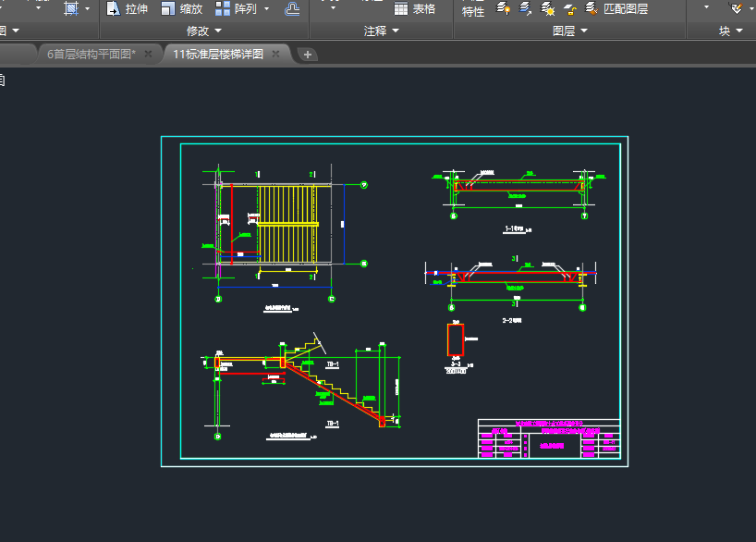This screenshot has width=756, height=542.
Task: Click the icon left of 匹配图层
Action: tap(591, 9)
